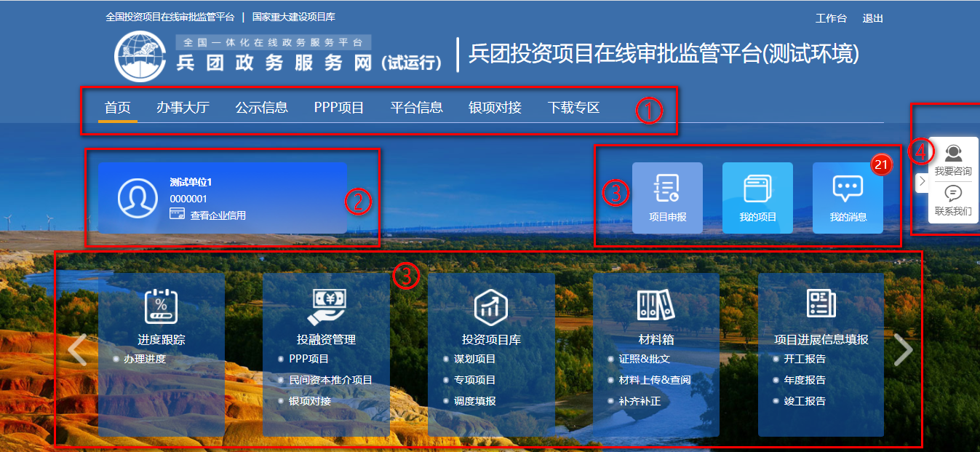Open the 公示信息 navigation tab
Image resolution: width=980 pixels, height=452 pixels.
click(262, 108)
